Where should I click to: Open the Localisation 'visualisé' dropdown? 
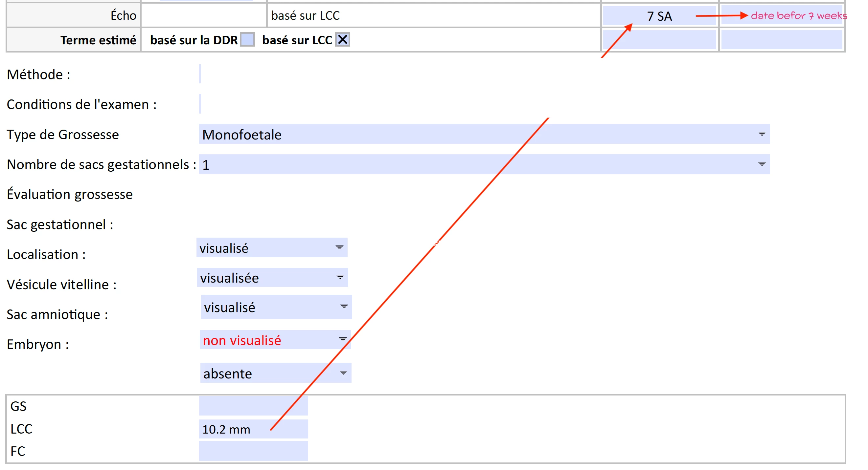(x=339, y=247)
